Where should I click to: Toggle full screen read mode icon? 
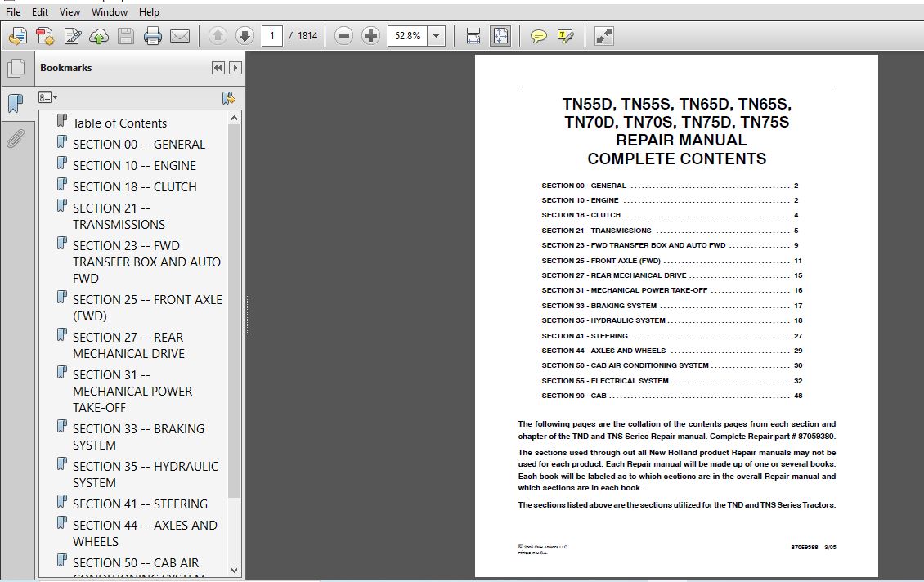coord(604,36)
